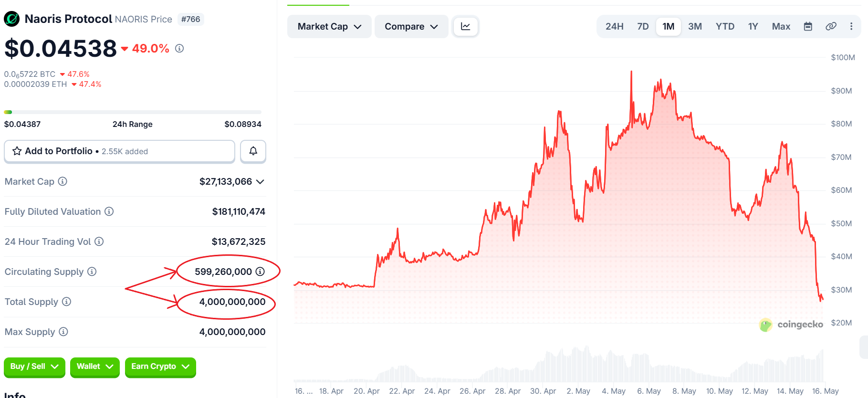Image resolution: width=868 pixels, height=398 pixels.
Task: Click the 24h Range progress bar
Action: click(x=133, y=112)
